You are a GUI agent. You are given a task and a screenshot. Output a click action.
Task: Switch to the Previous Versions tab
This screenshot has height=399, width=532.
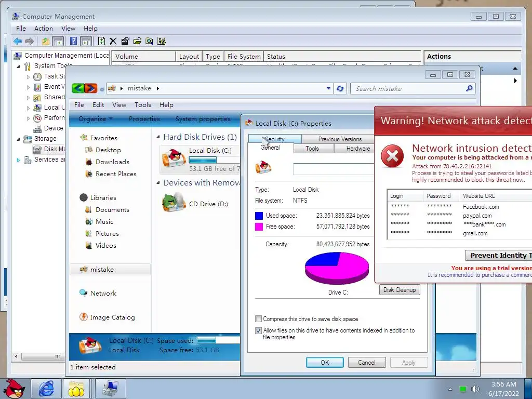(x=340, y=139)
